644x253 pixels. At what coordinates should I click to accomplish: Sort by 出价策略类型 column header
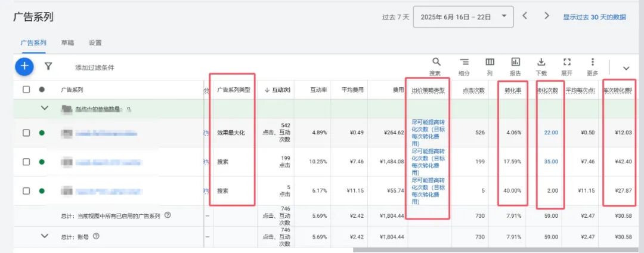pos(428,90)
